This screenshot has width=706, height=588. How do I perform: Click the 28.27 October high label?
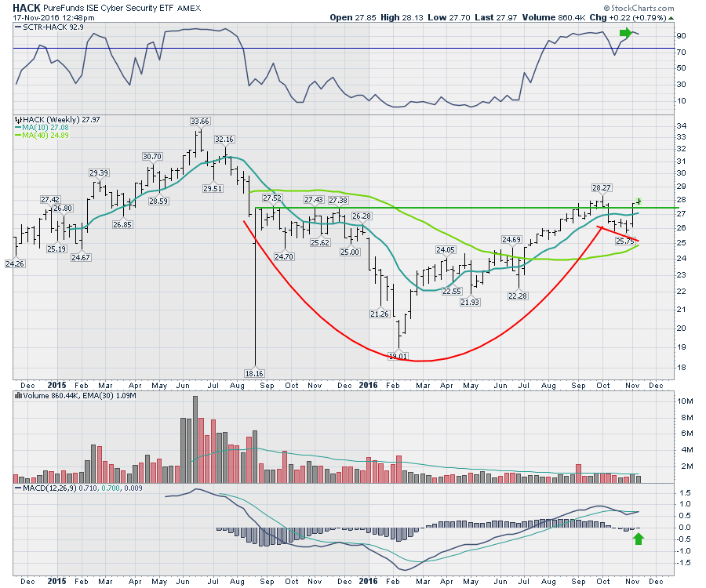[602, 187]
